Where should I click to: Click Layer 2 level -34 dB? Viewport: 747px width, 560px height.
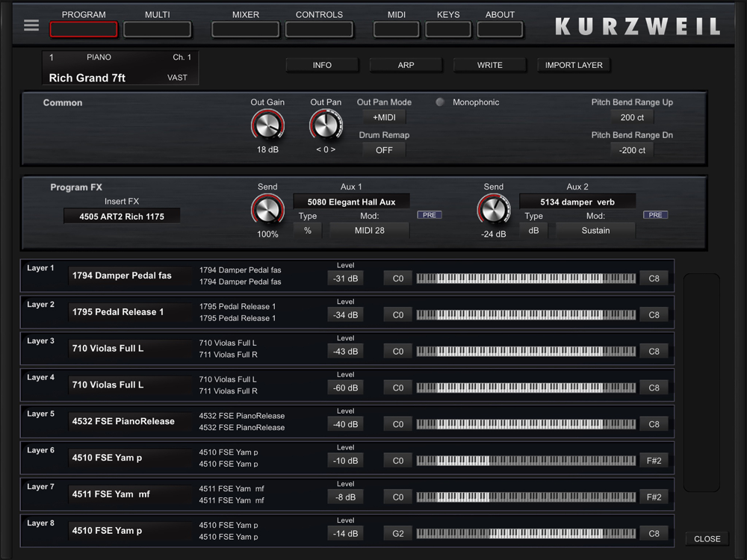click(345, 315)
